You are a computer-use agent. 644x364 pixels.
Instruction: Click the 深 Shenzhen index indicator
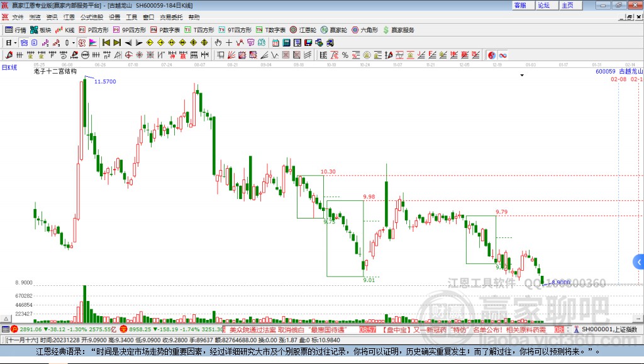[124, 329]
